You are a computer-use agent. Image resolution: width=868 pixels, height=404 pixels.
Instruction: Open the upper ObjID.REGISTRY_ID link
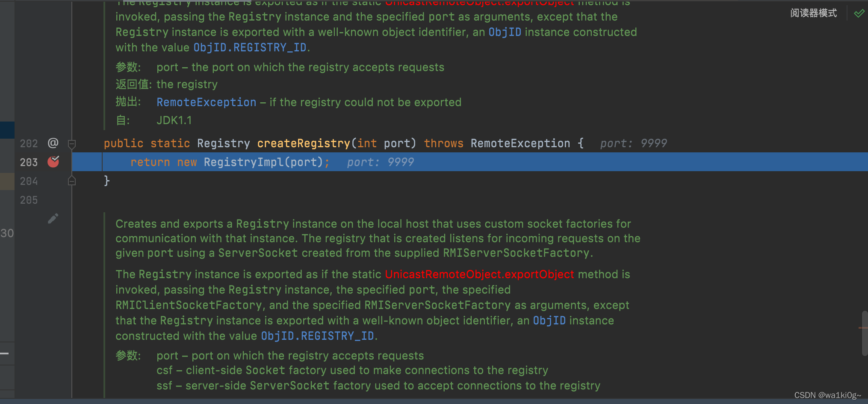[x=250, y=48]
